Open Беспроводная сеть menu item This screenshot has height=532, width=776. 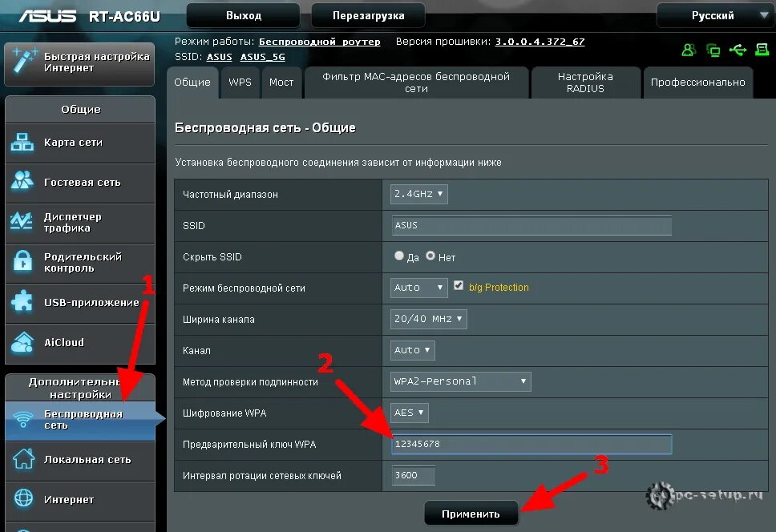click(x=80, y=420)
